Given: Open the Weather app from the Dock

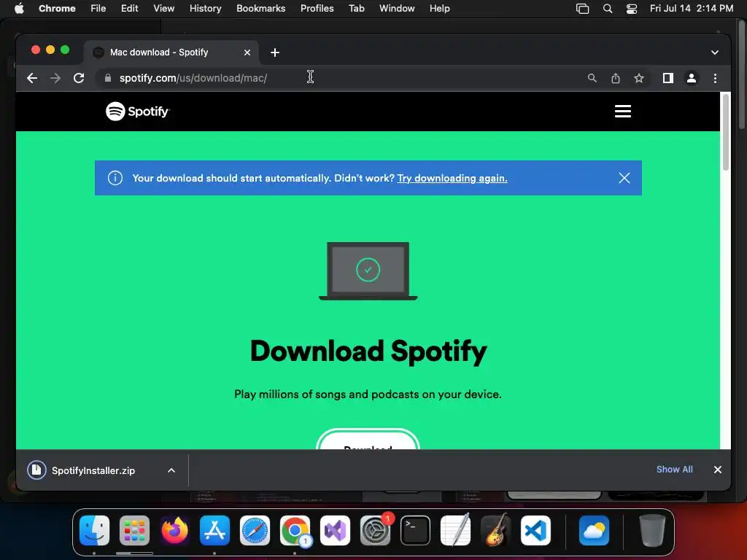Looking at the screenshot, I should [x=594, y=531].
